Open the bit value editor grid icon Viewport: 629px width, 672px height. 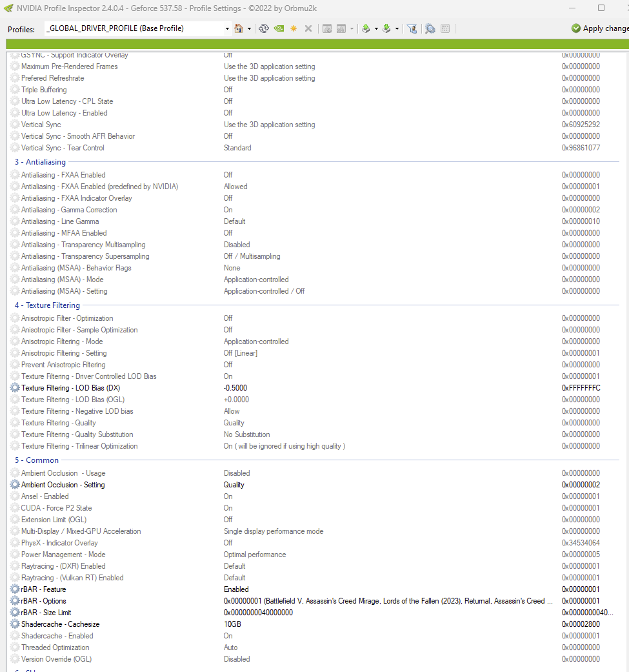point(445,28)
